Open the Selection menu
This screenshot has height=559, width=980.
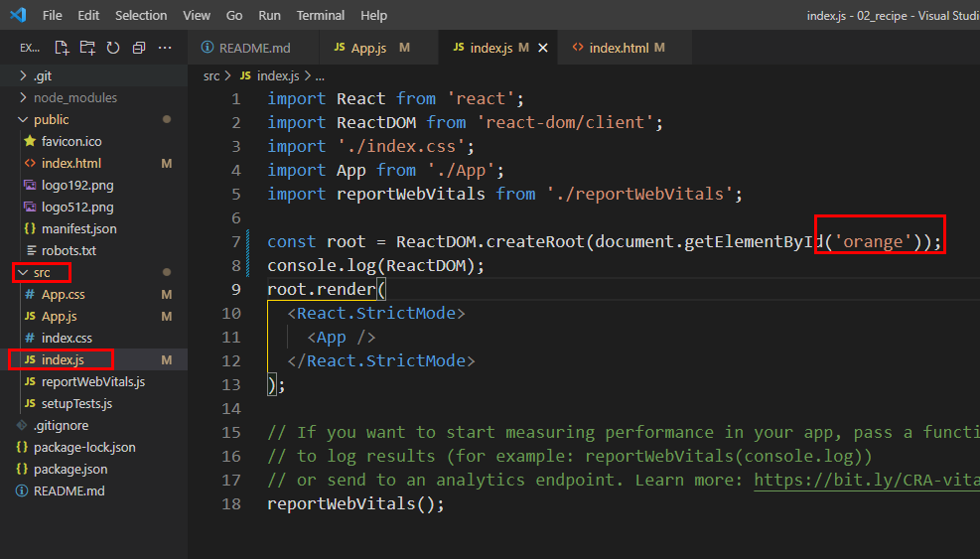click(x=141, y=15)
